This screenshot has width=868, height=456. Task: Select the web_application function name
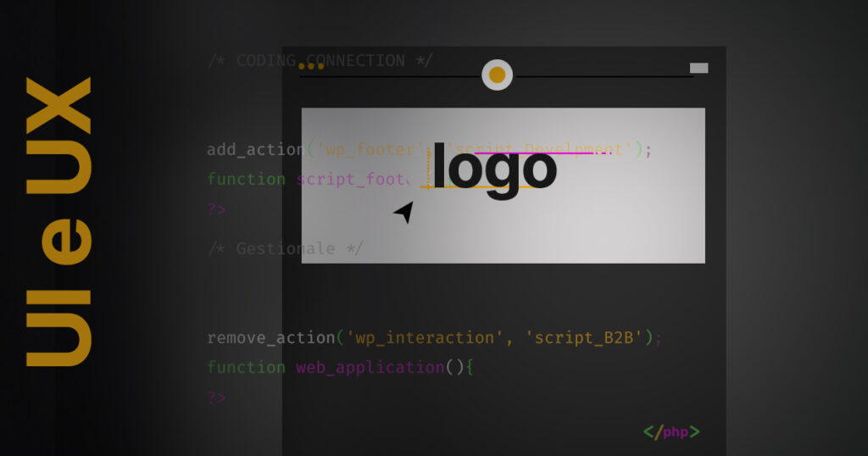[370, 367]
